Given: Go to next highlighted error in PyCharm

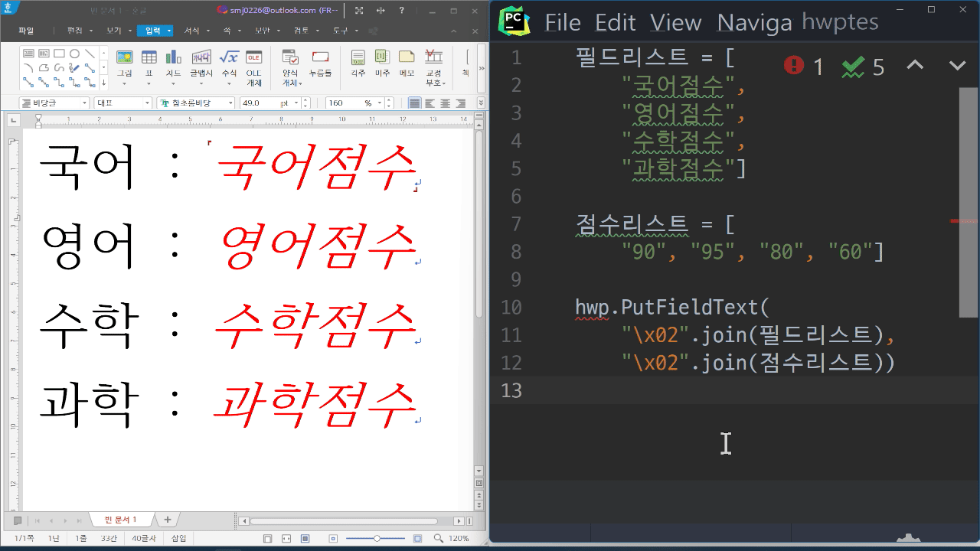Looking at the screenshot, I should click(x=957, y=66).
